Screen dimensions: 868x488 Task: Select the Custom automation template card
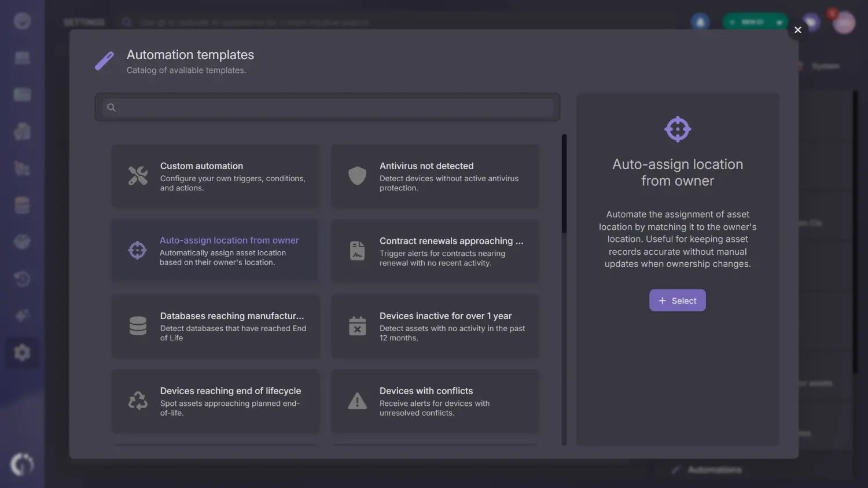[x=215, y=177]
